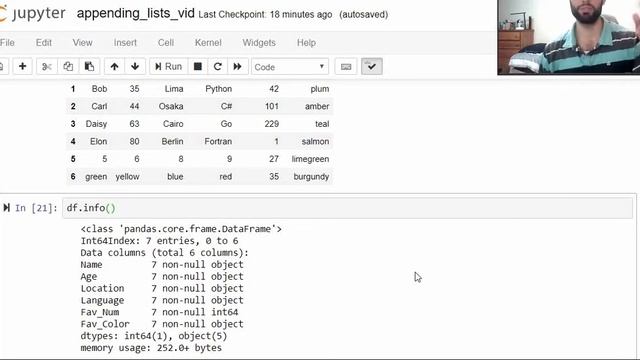The width and height of the screenshot is (640, 360).
Task: Rename notebook title appending_lists_vid
Action: pos(136,13)
